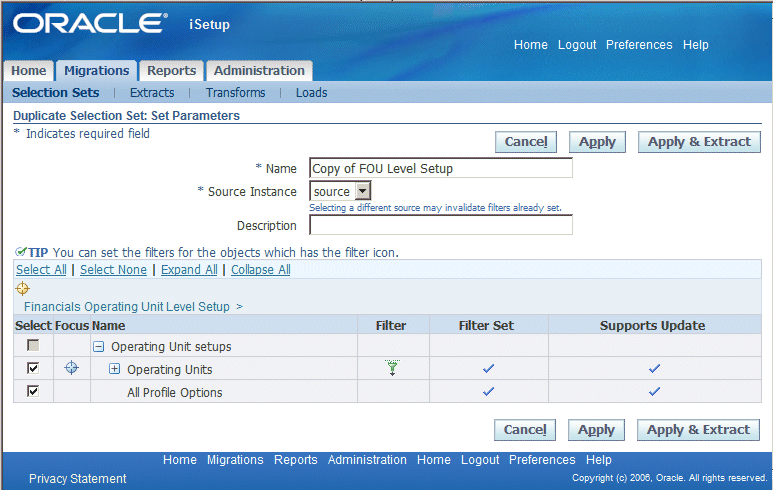Open the filter icon for Operating Units
773x490 pixels.
point(392,368)
